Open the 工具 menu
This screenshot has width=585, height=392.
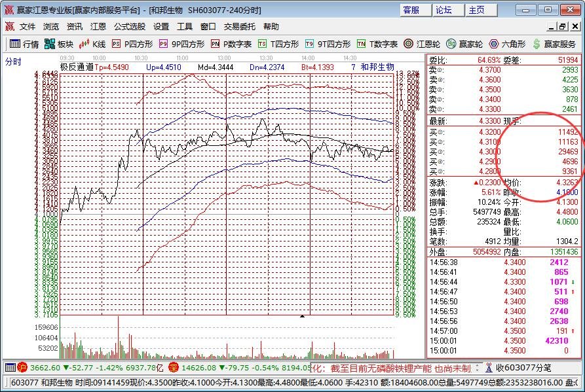pos(184,26)
